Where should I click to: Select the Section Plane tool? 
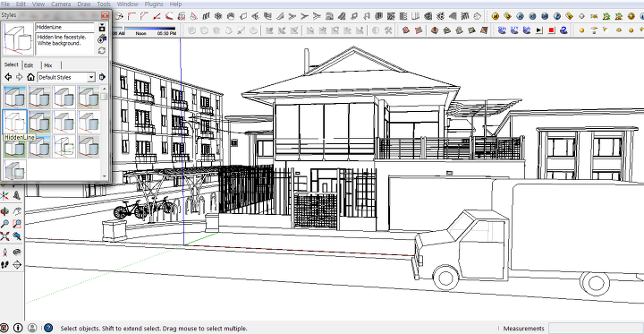[17, 264]
